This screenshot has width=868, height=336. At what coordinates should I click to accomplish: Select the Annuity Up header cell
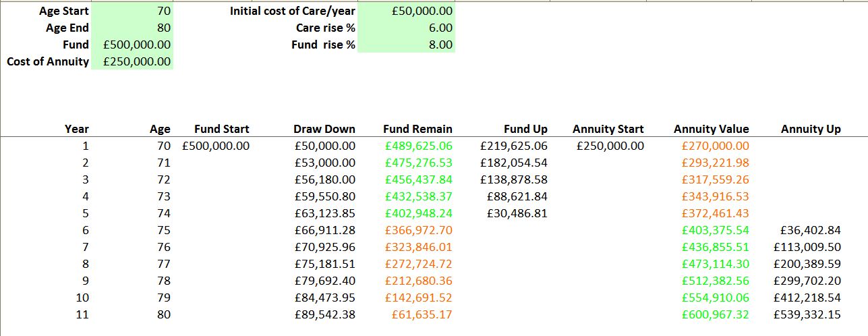pos(811,129)
